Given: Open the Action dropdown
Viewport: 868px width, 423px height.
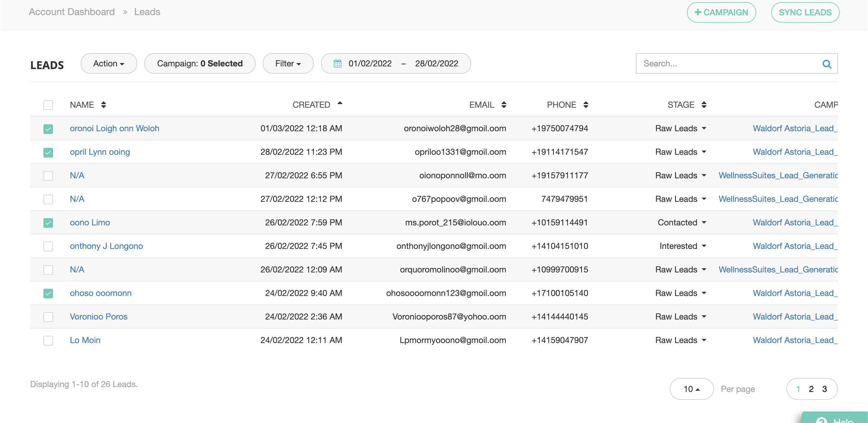Looking at the screenshot, I should (x=108, y=63).
